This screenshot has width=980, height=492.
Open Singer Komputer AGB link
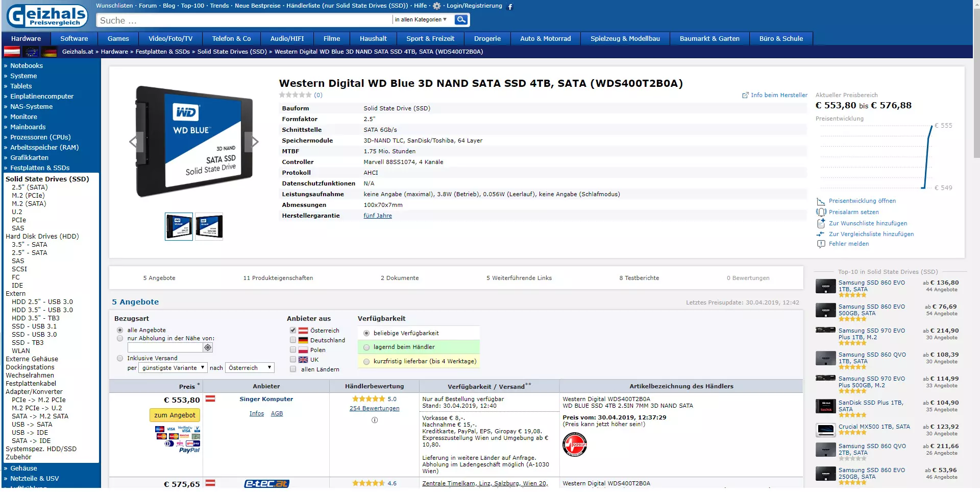[277, 414]
